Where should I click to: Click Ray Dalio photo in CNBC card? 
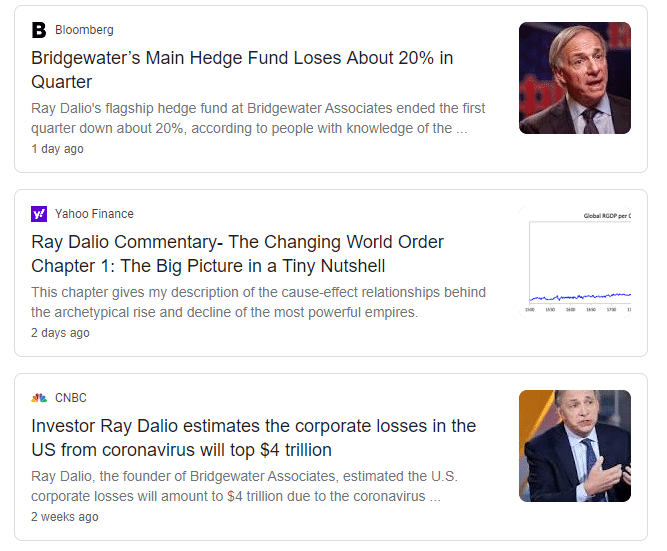coord(575,446)
